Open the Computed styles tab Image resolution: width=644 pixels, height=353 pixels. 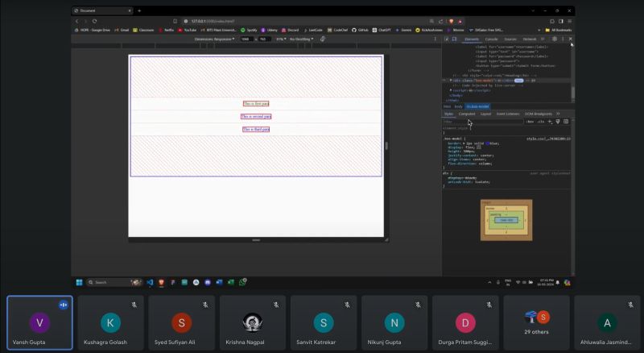pos(467,114)
